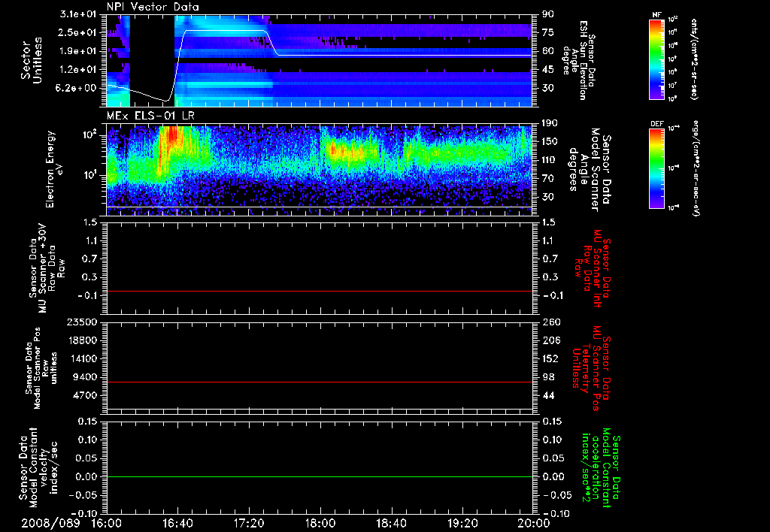Click the MEx ELS-01 LR panel title
The height and width of the screenshot is (532, 770).
pos(149,116)
